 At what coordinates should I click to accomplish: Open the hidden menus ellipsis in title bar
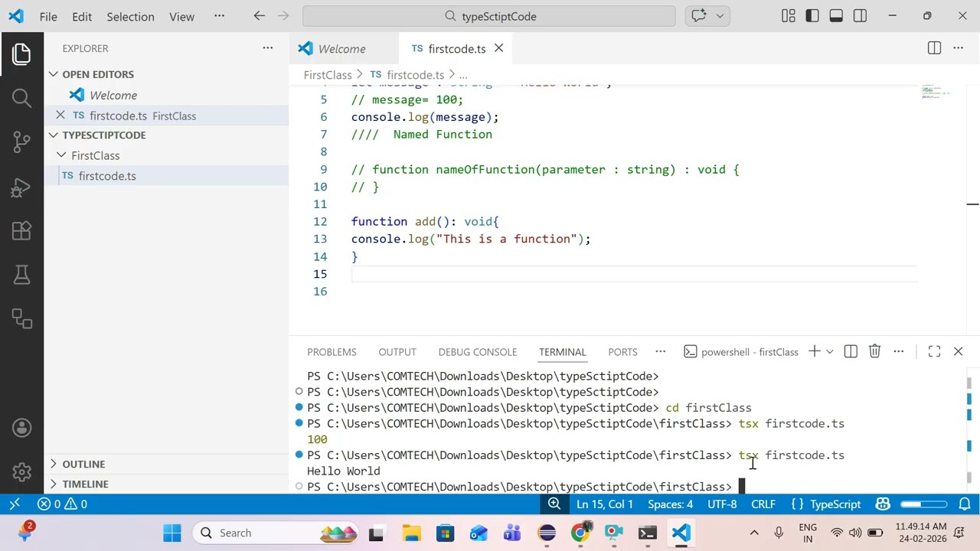pos(219,16)
